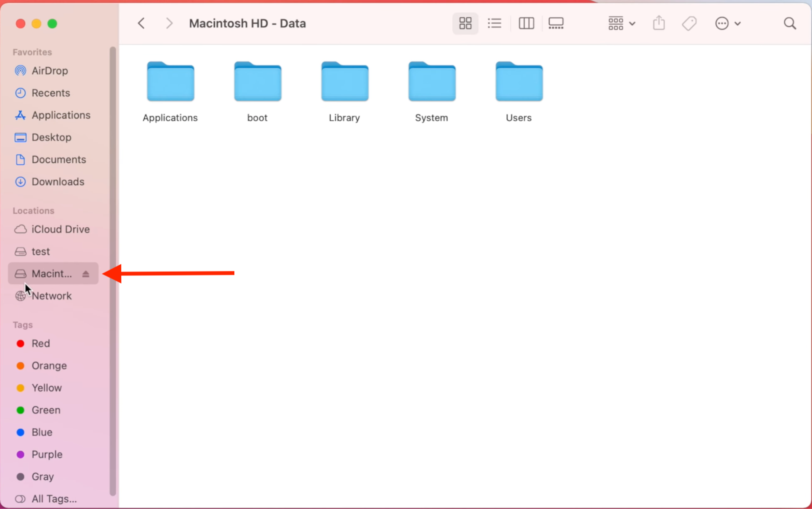Image resolution: width=812 pixels, height=509 pixels.
Task: Click the forward navigation arrow
Action: (x=169, y=23)
